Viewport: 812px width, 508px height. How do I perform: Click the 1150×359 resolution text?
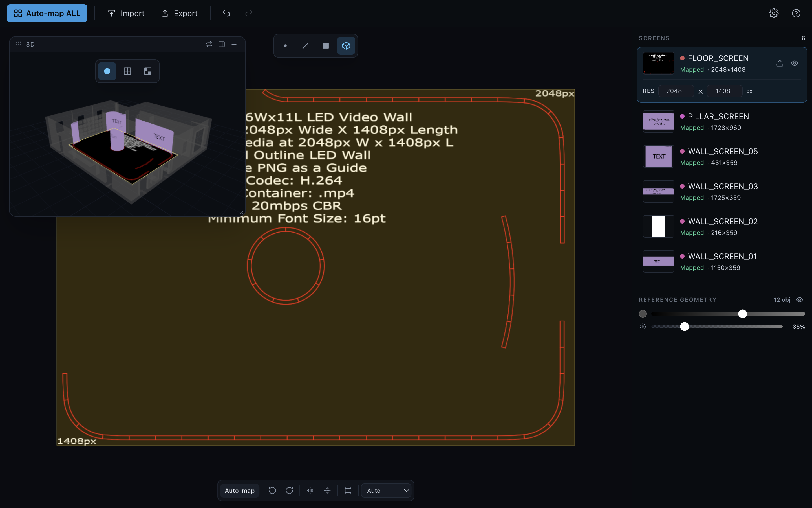click(725, 268)
